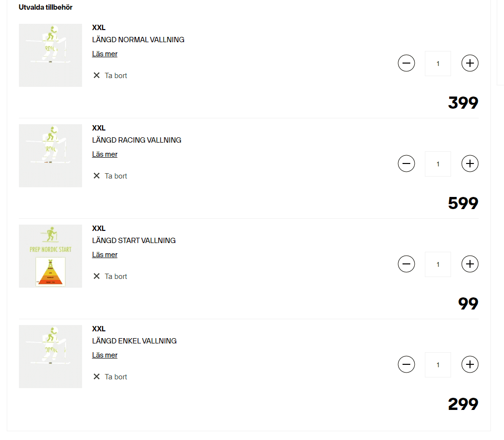Viewport: 504px width, 440px height.
Task: Add one more LÄNGD START VALLNING
Action: [470, 264]
